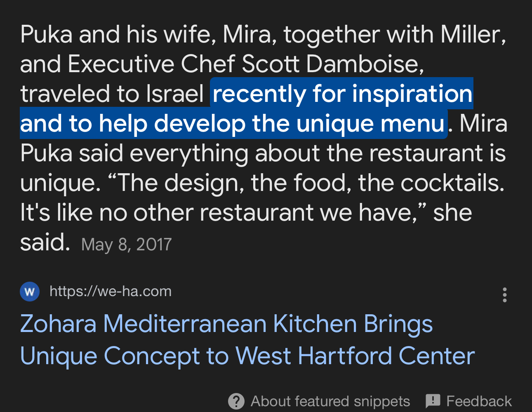Image resolution: width=532 pixels, height=412 pixels.
Task: Click the first line starting Puka and his wife
Action: pos(263,35)
